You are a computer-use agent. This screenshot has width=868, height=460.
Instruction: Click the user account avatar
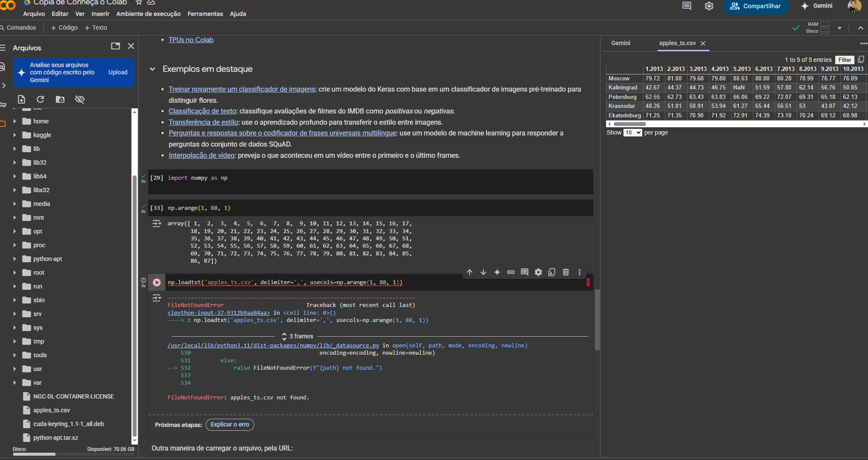855,6
